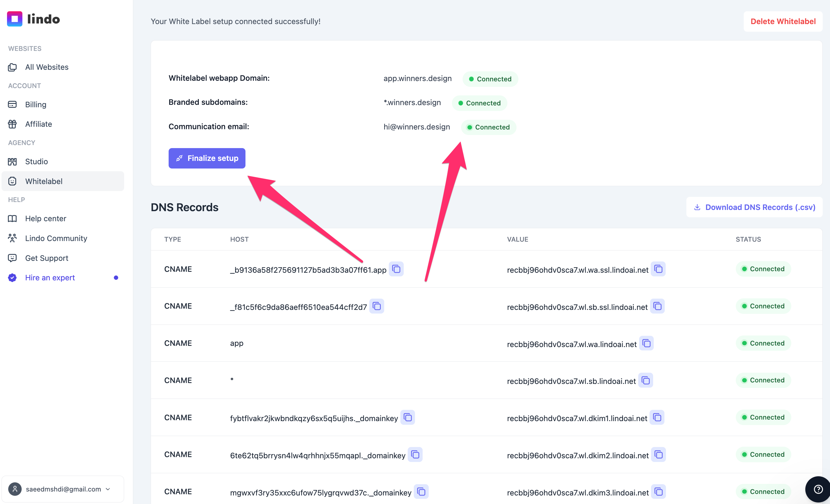Screen dimensions: 830x504
Task: Copy value recbbj96ohdv0sca7.wl.sb.lindoai.net
Action: tap(646, 380)
